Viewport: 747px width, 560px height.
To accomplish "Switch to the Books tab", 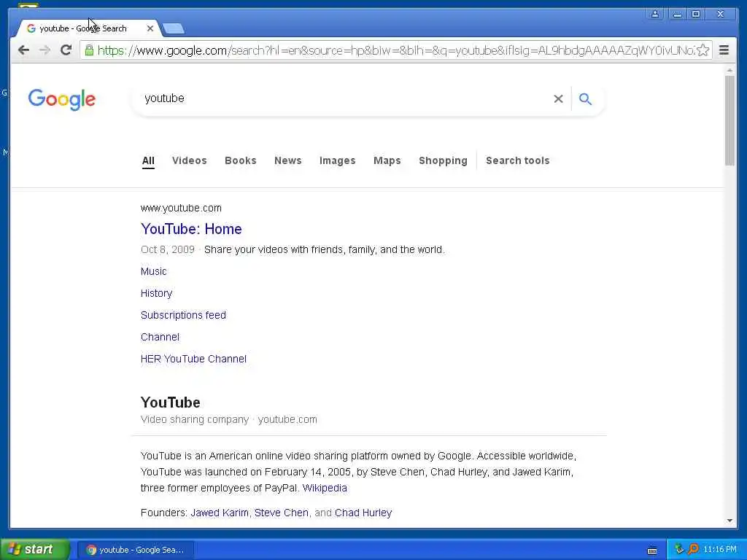I will [241, 160].
